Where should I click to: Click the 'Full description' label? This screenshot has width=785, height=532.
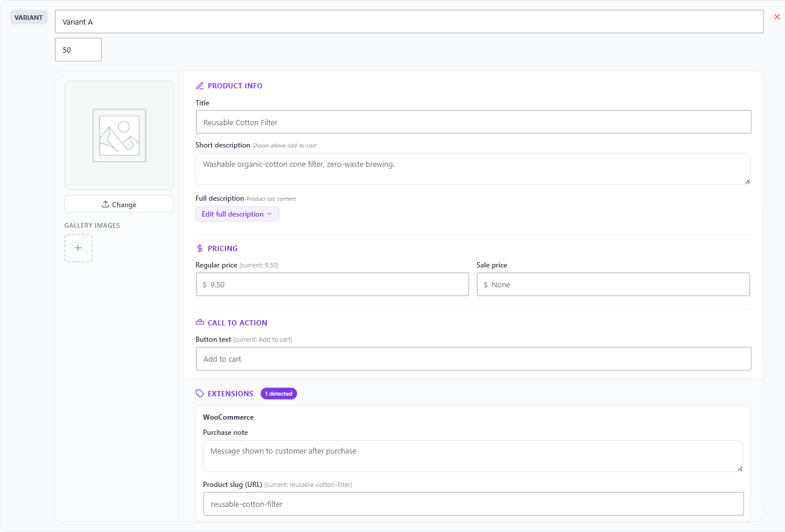(x=220, y=198)
